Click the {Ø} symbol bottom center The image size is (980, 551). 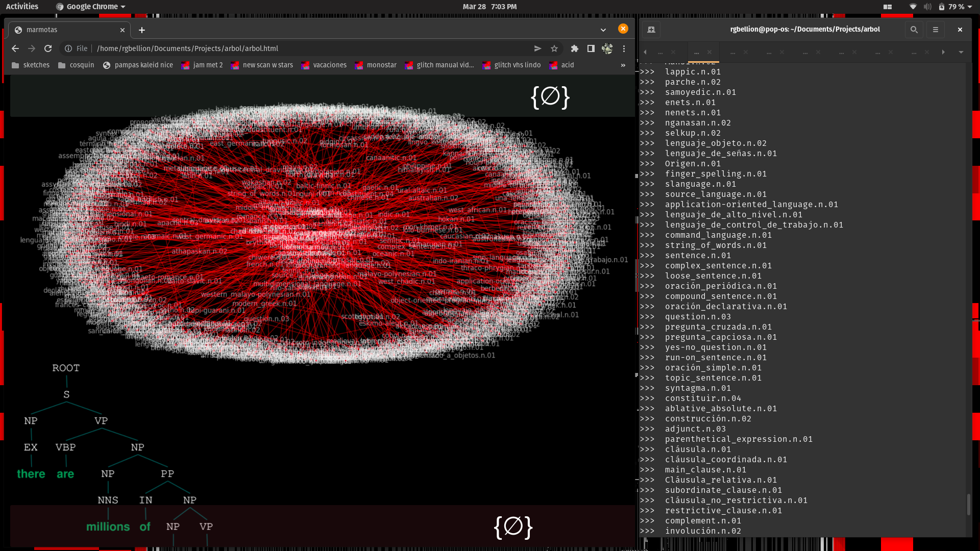tap(513, 527)
